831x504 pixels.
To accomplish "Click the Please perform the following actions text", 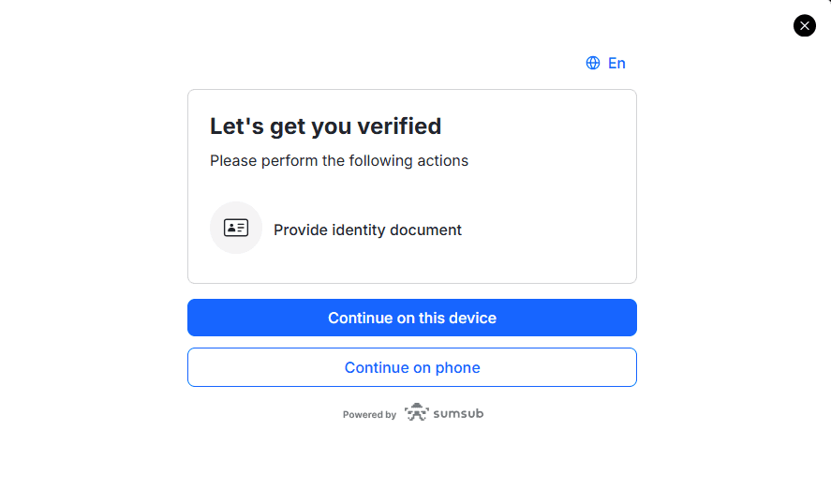I will tap(338, 160).
